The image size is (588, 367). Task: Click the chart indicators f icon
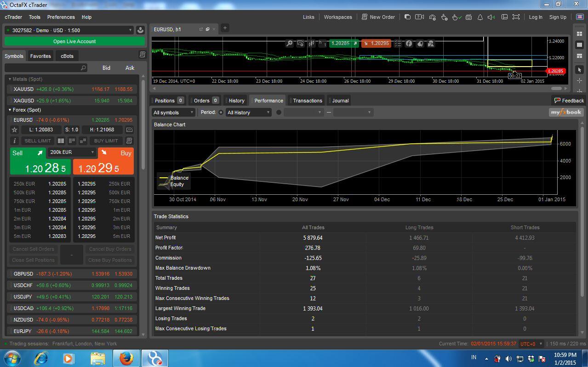pyautogui.click(x=409, y=44)
